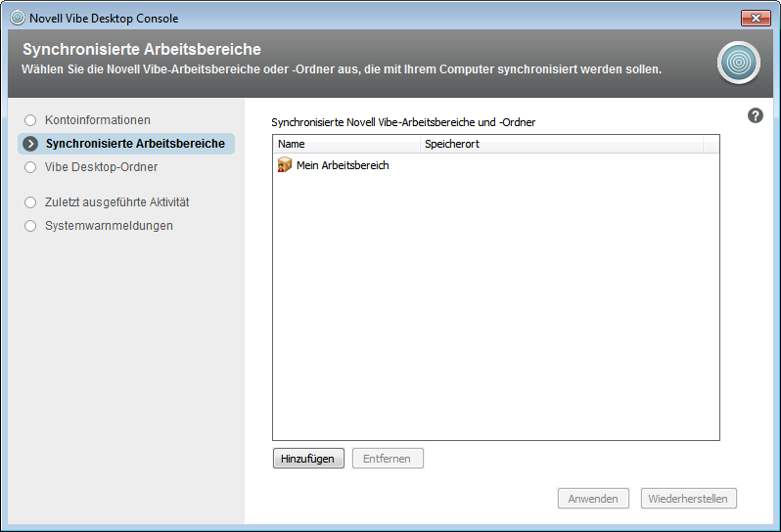
Task: Show Zuletzt ausgeführte Aktivität page
Action: click(x=117, y=202)
